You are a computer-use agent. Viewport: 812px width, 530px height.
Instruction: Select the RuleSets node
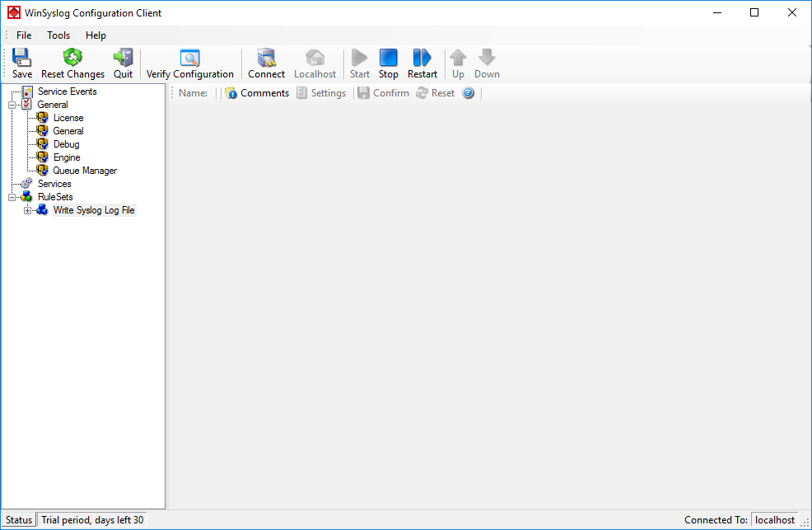tap(55, 197)
